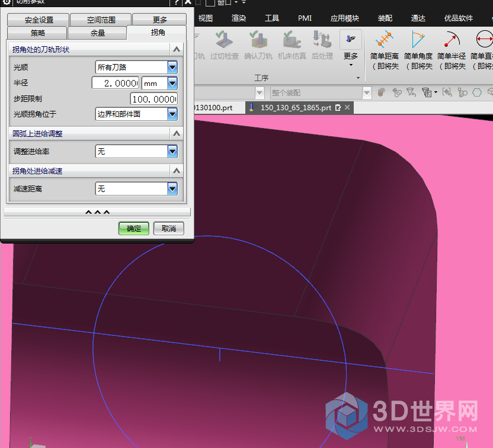Click the 半径 value field 2.0000
The height and width of the screenshot is (448, 493).
tap(116, 83)
